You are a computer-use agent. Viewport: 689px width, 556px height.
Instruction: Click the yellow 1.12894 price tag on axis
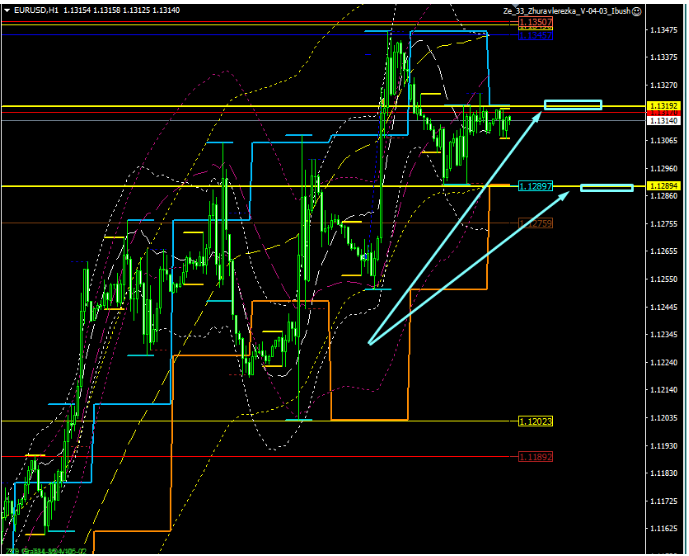664,186
